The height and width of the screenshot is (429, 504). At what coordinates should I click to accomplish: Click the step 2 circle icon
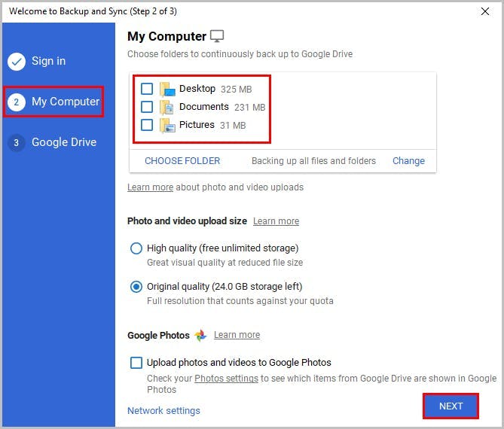(x=17, y=102)
